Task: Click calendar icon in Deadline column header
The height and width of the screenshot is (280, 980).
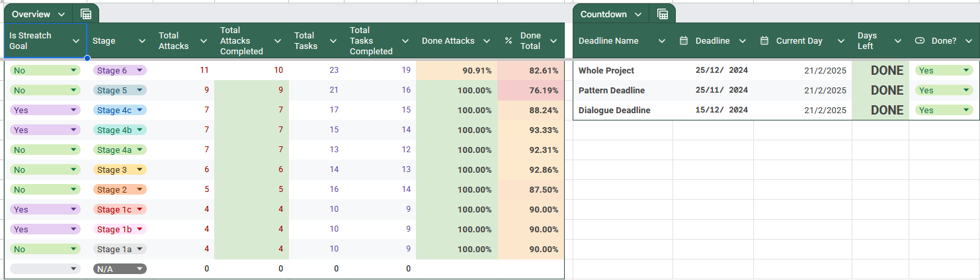Action: point(684,41)
